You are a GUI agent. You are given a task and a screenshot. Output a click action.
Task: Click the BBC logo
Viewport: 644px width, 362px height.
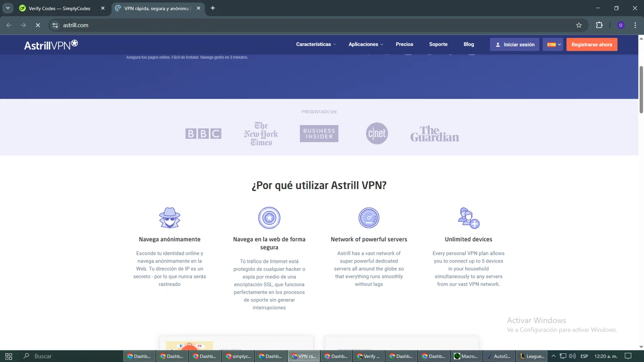pos(204,134)
